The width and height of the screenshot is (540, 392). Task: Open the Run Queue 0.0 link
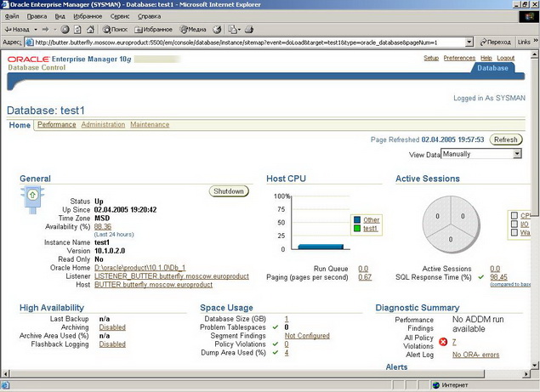(363, 269)
